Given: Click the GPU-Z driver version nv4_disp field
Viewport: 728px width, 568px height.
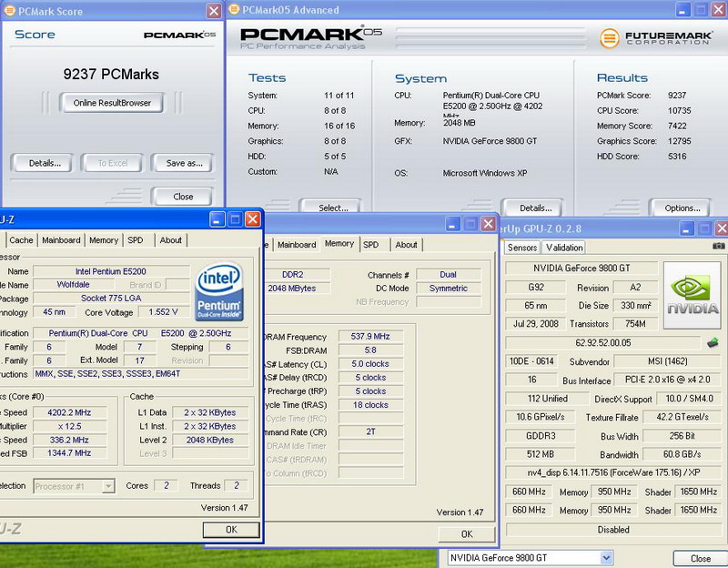Looking at the screenshot, I should 612,472.
